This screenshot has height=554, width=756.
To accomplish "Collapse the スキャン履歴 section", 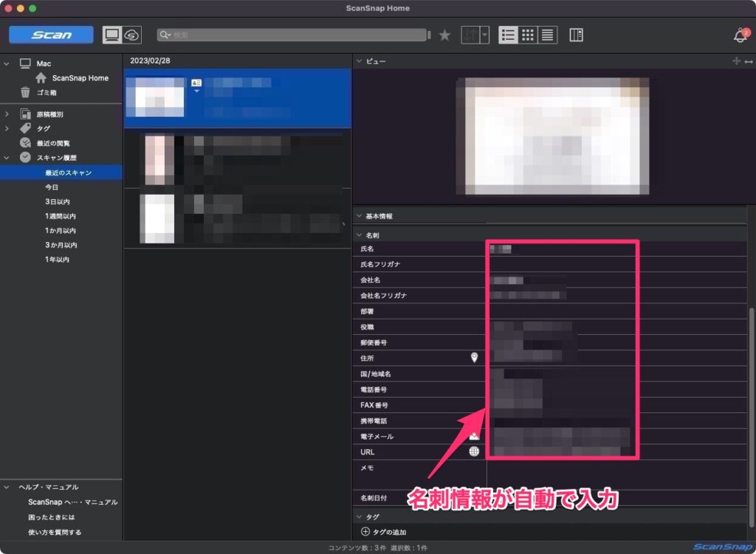I will 6,158.
